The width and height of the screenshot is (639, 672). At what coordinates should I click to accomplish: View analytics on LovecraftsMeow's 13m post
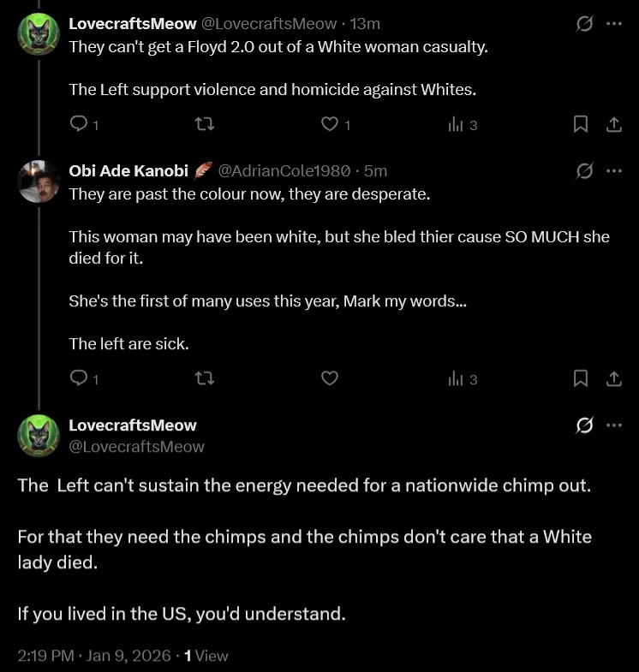click(x=455, y=125)
